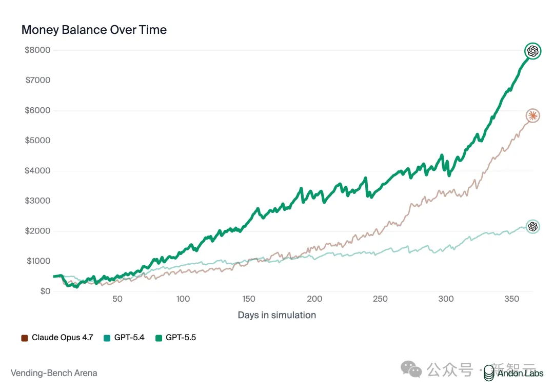The image size is (554, 392).
Task: Click the Claude starburst icon at the line end
Action: tap(533, 115)
